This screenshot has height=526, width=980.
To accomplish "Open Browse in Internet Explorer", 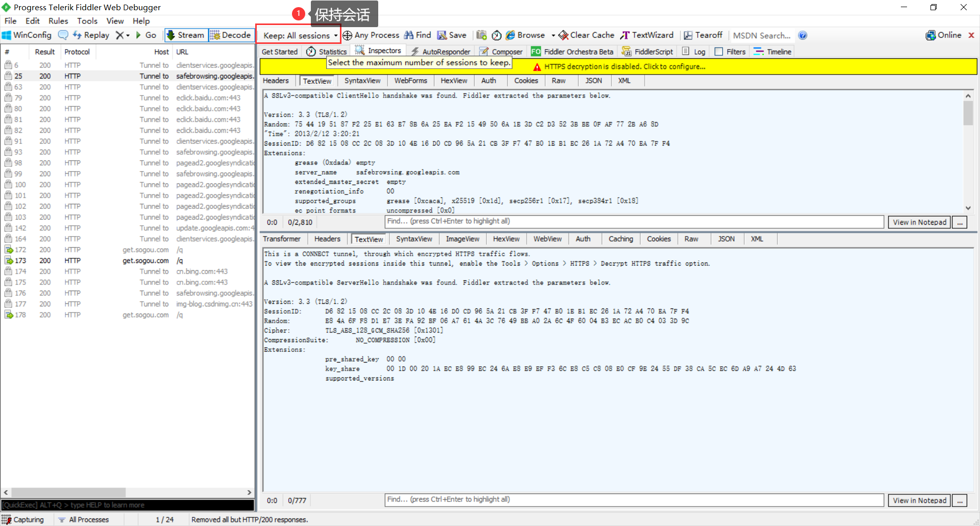I will click(x=525, y=35).
